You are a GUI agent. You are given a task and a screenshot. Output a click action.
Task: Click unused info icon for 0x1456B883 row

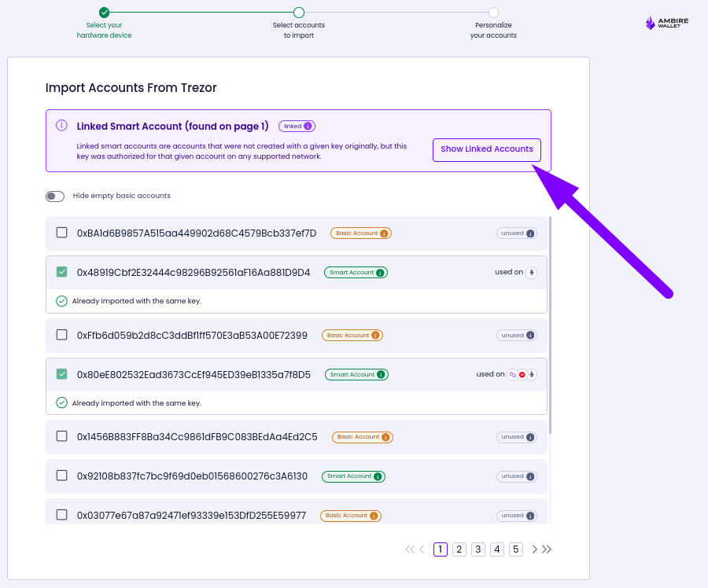pos(530,437)
